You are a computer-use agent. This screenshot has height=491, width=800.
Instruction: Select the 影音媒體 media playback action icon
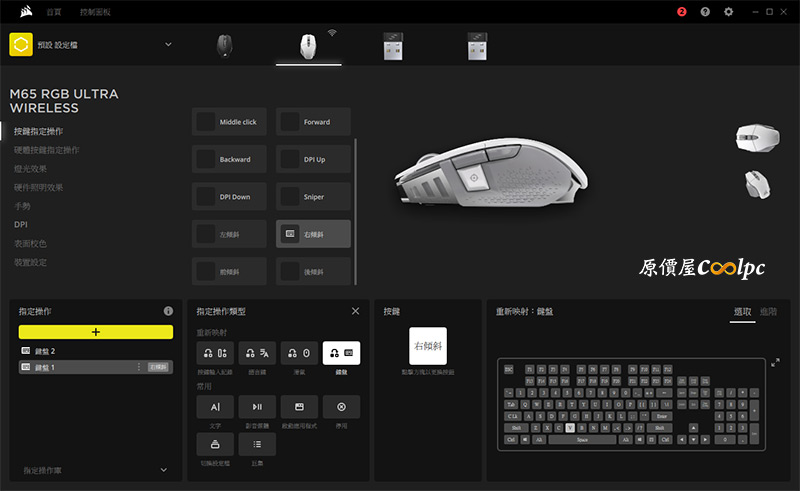pyautogui.click(x=257, y=407)
